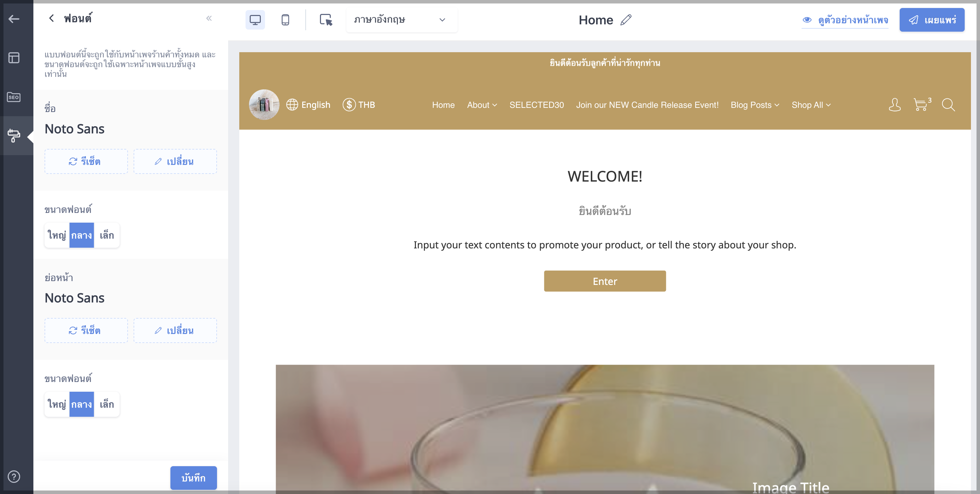Viewport: 980px width, 494px height.
Task: Select medium title font size
Action: 81,235
